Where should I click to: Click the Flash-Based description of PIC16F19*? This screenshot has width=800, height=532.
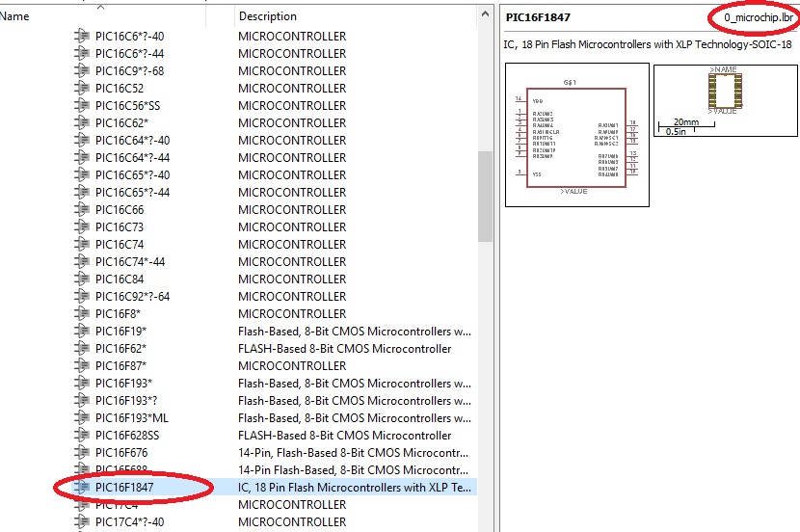tap(355, 331)
